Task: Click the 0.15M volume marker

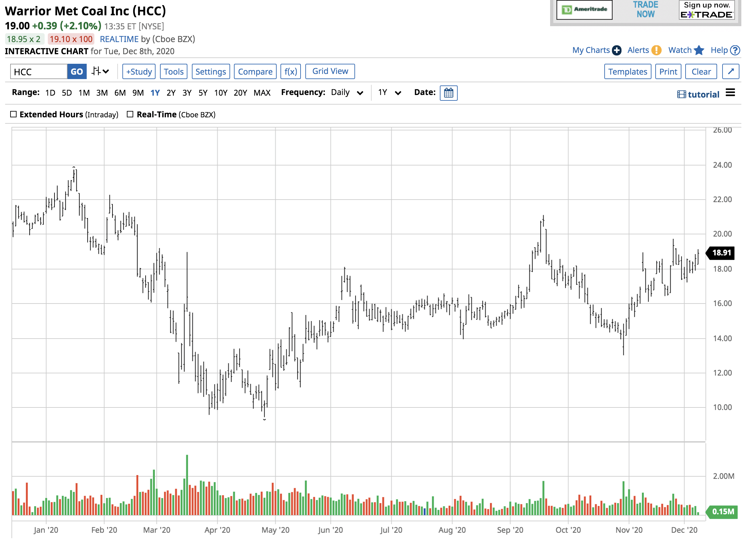Action: click(722, 512)
